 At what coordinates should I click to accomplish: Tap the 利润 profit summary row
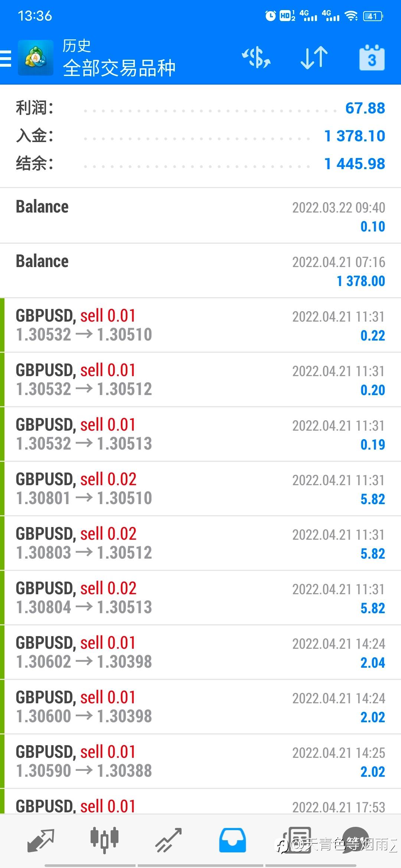point(200,108)
